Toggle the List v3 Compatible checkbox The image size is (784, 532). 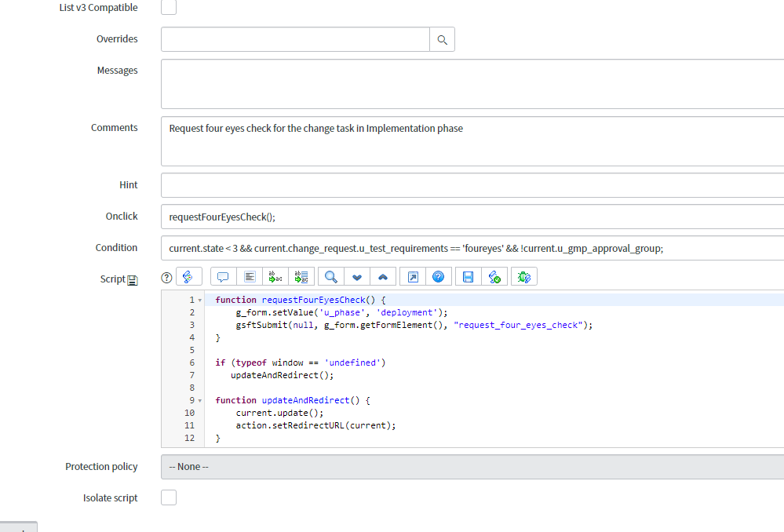pyautogui.click(x=169, y=7)
